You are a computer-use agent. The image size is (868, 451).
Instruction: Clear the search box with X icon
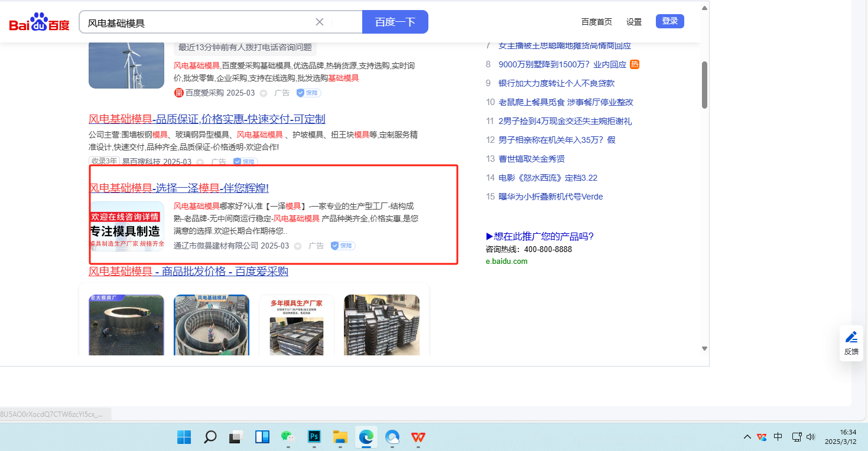[x=320, y=22]
